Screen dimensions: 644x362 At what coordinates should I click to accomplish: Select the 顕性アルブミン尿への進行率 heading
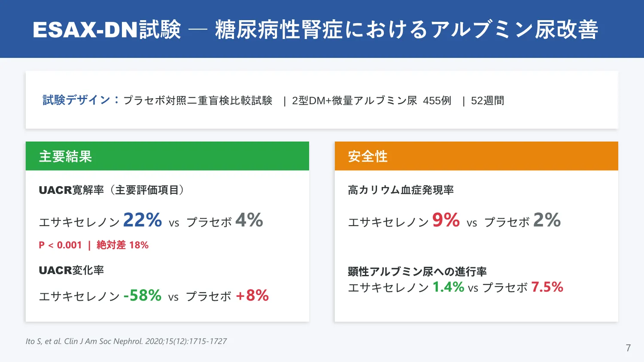click(417, 271)
